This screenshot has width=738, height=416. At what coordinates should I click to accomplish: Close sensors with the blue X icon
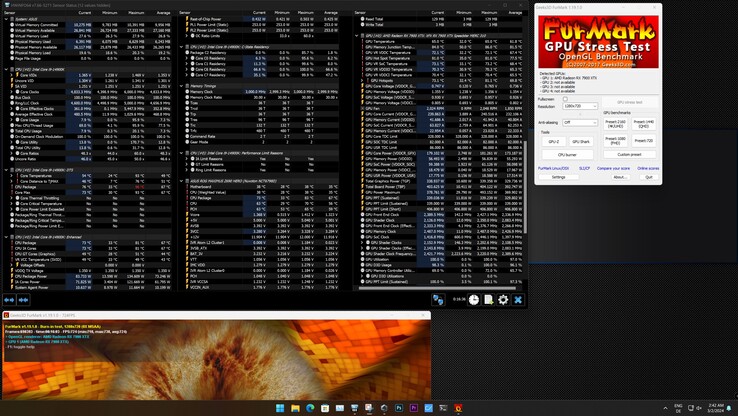point(518,299)
